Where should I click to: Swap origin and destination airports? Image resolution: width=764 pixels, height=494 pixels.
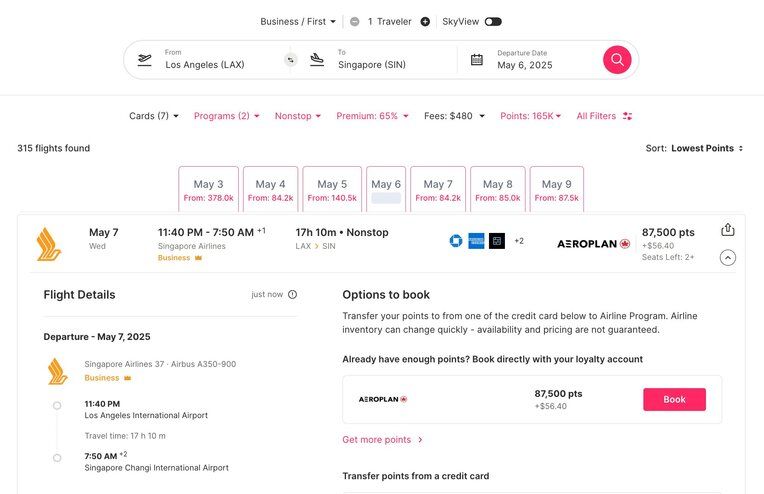pyautogui.click(x=291, y=60)
